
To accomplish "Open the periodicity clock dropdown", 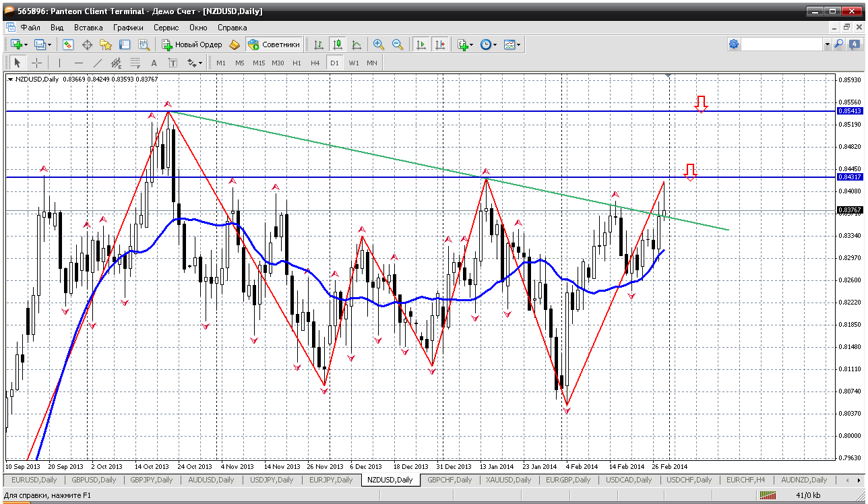I will [x=495, y=44].
